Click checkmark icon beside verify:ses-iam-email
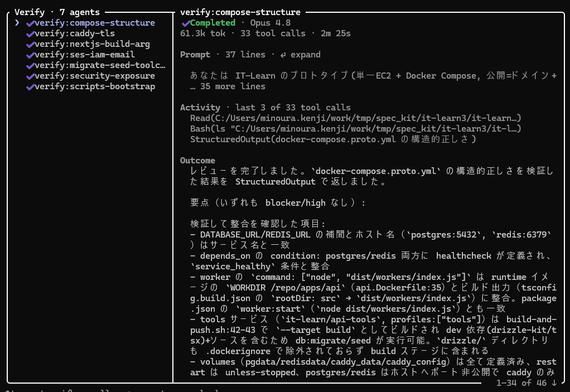 (30, 55)
